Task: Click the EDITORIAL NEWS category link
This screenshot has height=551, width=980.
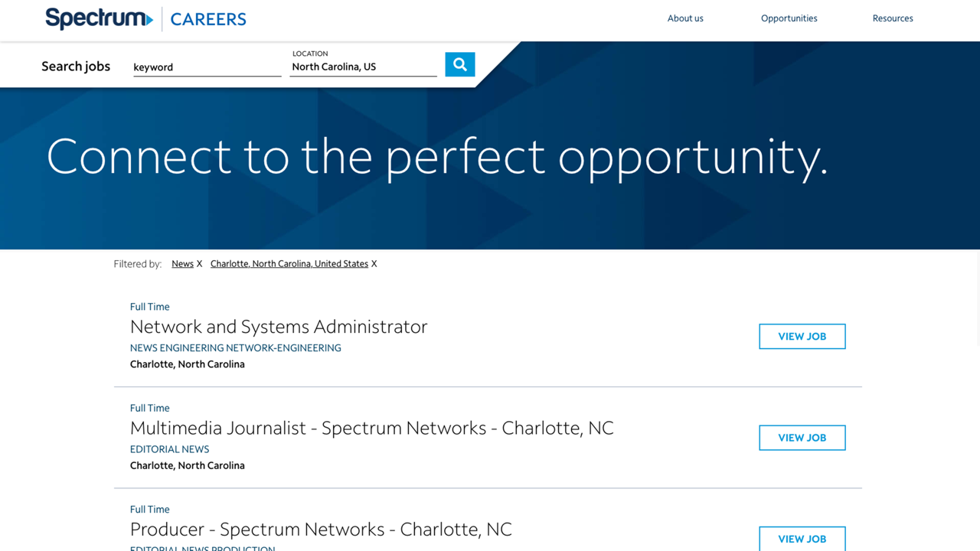Action: click(169, 449)
